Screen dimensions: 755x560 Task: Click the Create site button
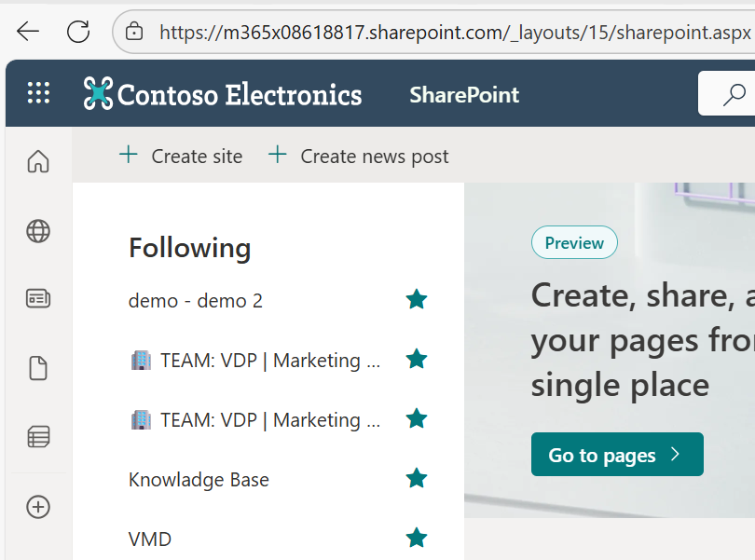tap(181, 156)
